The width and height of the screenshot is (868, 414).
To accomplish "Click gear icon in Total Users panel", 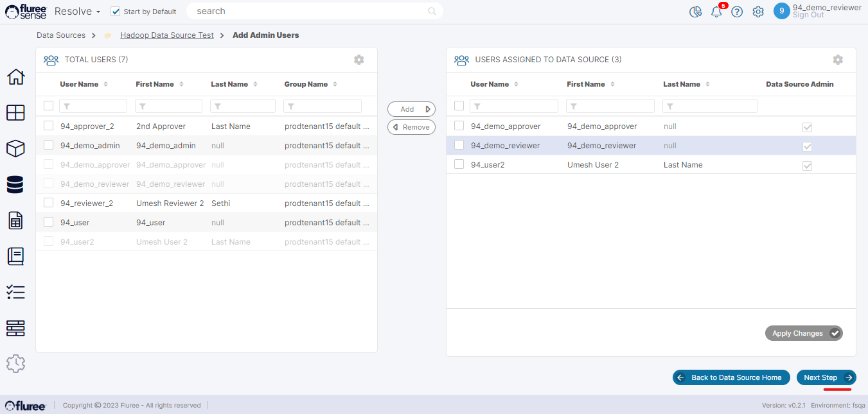I will pos(359,60).
